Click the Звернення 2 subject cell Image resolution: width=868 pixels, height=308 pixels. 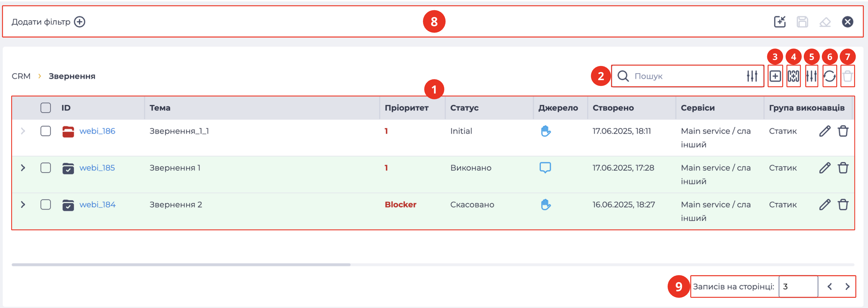[x=175, y=205]
